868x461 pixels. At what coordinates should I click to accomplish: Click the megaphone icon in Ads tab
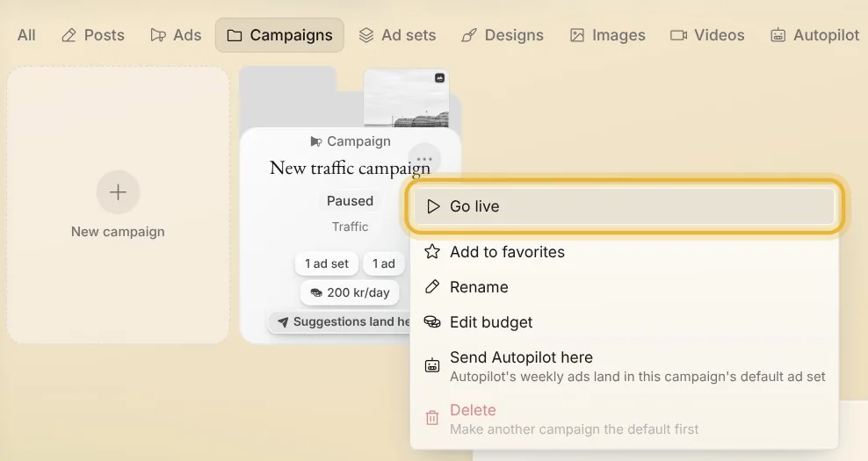click(x=158, y=35)
